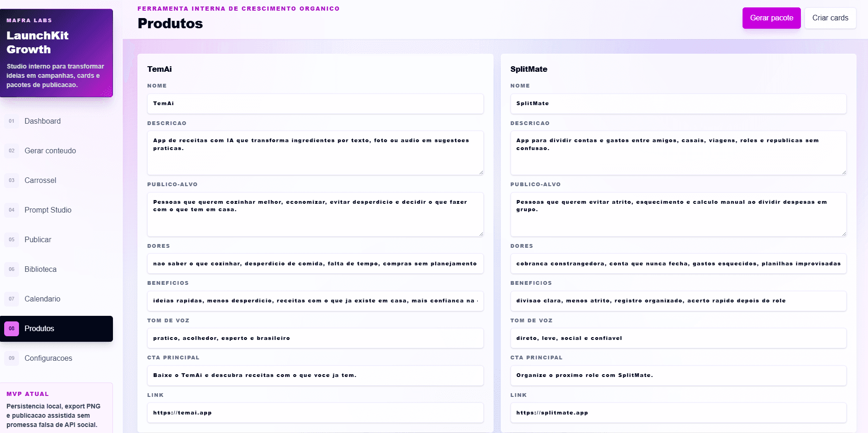Focus the SplitMate Dores field
Image resolution: width=868 pixels, height=433 pixels.
[679, 264]
